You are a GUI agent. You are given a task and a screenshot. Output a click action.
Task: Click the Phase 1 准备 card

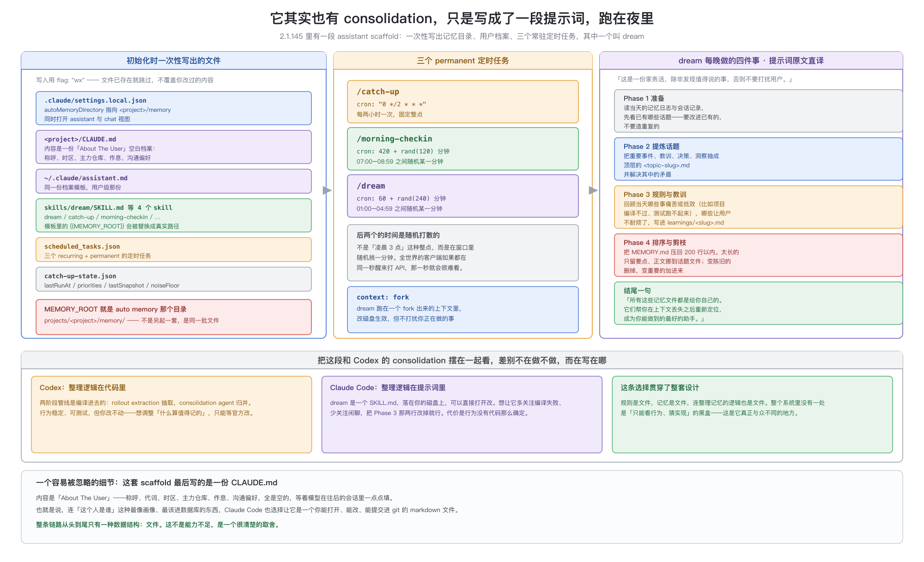[x=758, y=111]
